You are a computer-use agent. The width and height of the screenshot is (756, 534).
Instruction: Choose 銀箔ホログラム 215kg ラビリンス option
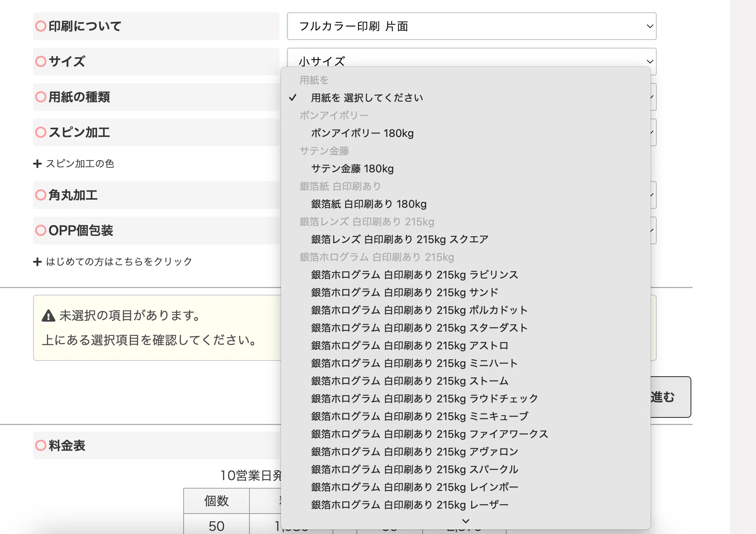466,275
